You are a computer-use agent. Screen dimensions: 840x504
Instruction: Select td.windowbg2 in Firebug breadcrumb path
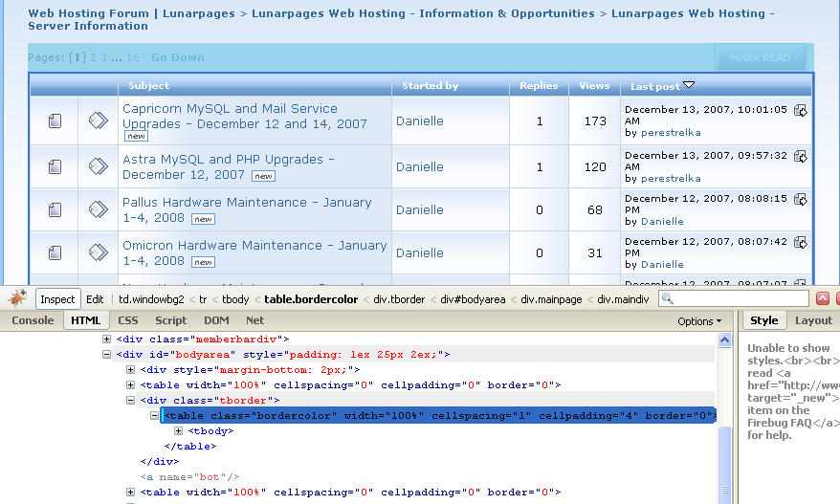[151, 299]
